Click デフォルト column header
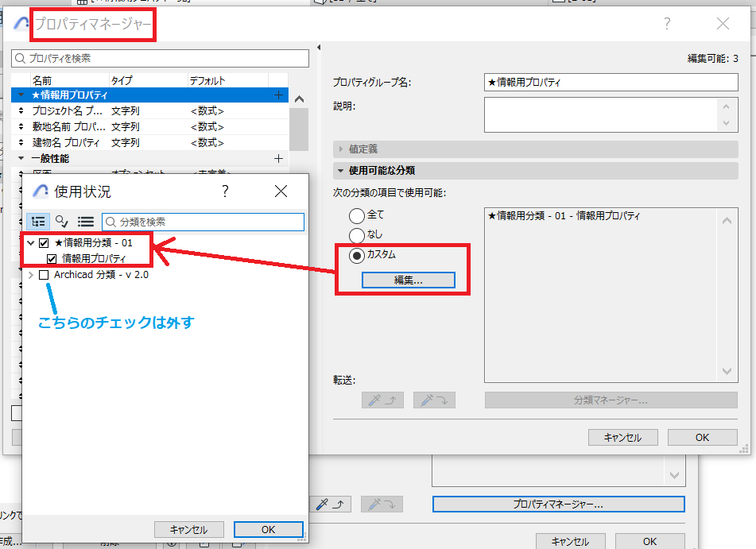Image resolution: width=756 pixels, height=549 pixels. tap(227, 80)
